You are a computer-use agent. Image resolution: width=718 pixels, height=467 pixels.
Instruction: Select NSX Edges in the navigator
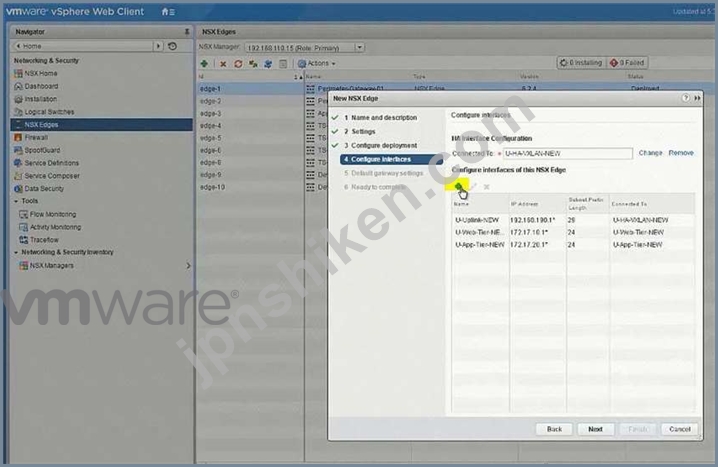pos(101,125)
